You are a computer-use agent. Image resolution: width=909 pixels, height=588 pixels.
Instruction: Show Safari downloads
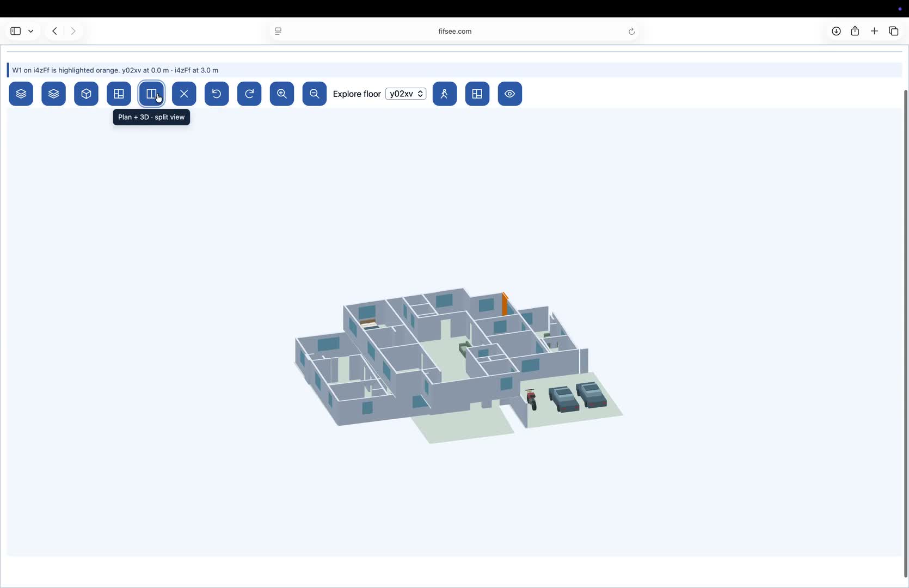pos(836,31)
